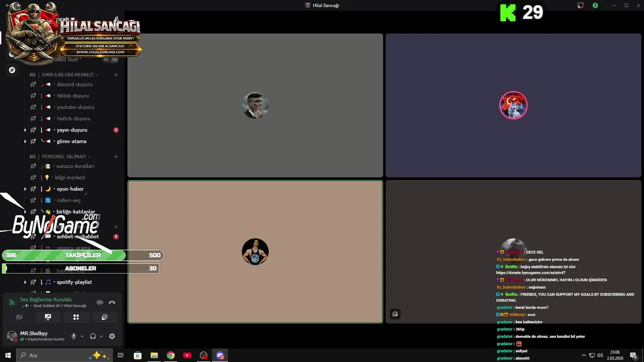Open noise suppression settings

(100, 303)
